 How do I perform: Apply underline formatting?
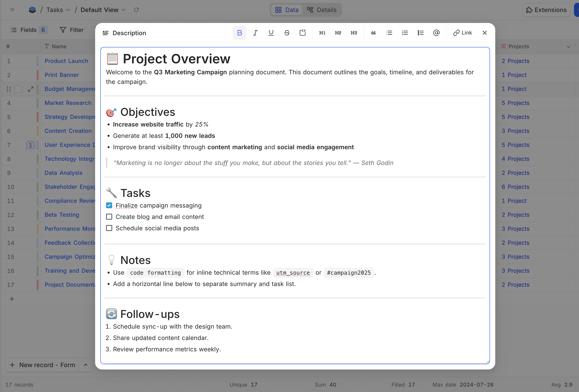tap(271, 33)
